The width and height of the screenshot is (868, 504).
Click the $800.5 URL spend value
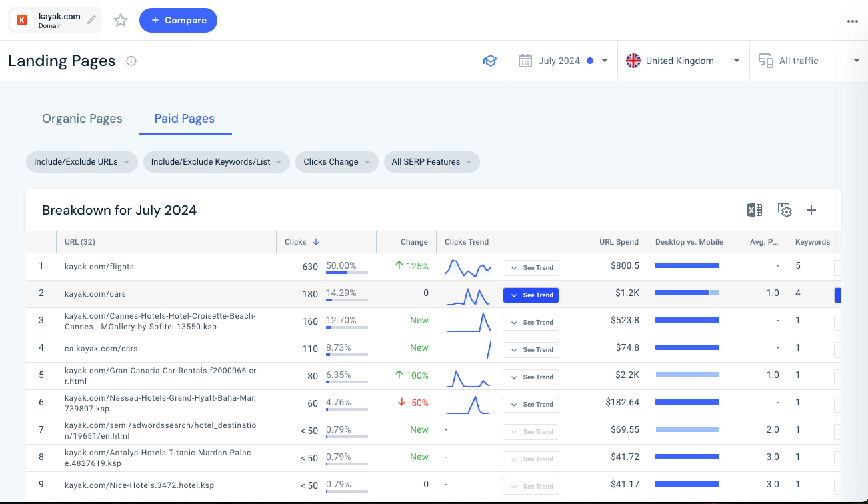click(625, 266)
